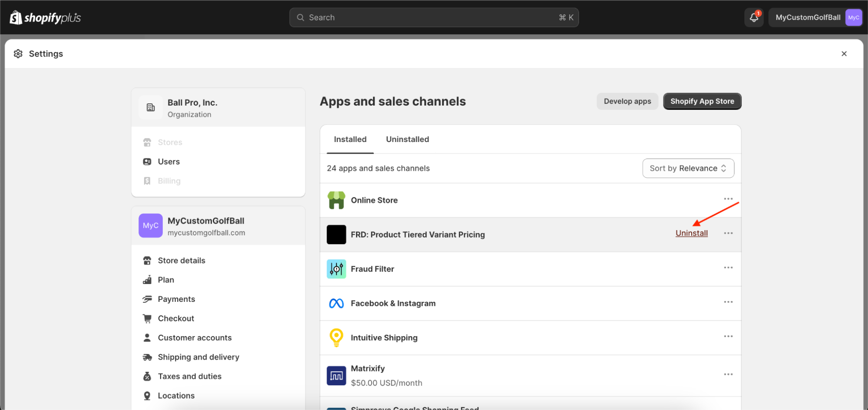Click the Shopify App Store button
The width and height of the screenshot is (868, 410).
click(x=702, y=101)
